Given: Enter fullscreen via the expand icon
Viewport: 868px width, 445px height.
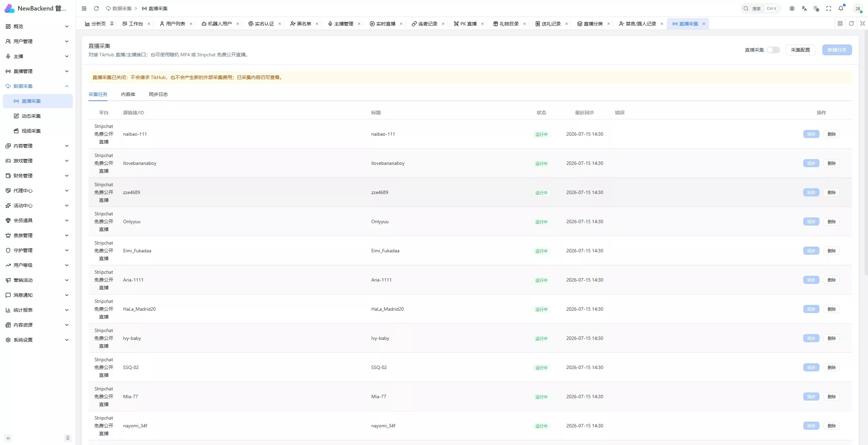Looking at the screenshot, I should 829,8.
